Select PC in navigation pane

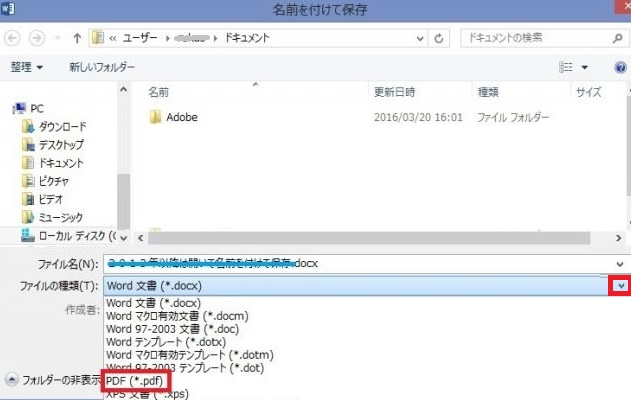pyautogui.click(x=28, y=109)
